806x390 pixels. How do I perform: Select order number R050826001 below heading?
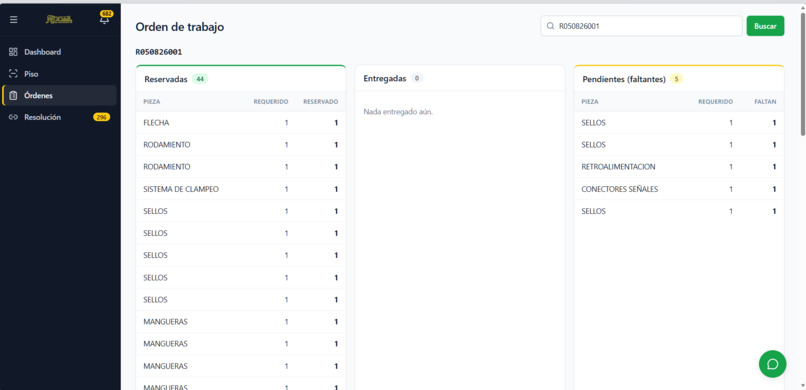[x=159, y=52]
